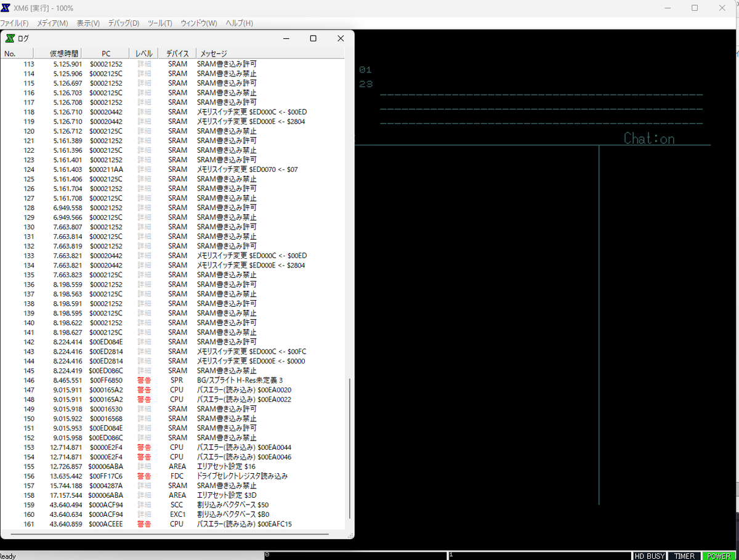Image resolution: width=739 pixels, height=560 pixels.
Task: Click PC value $00FF17C6 in row 156
Action: (106, 476)
